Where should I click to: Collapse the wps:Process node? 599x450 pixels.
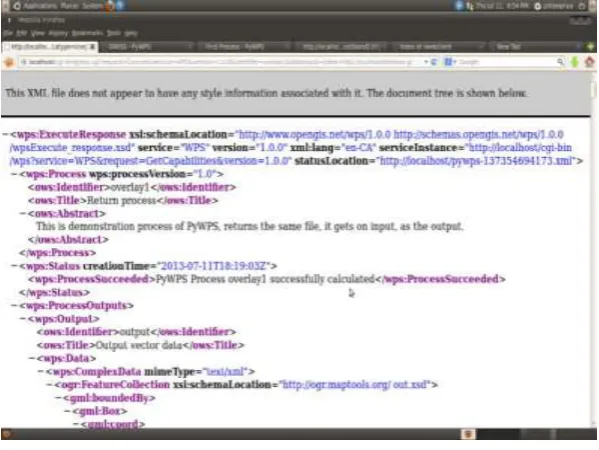click(15, 174)
